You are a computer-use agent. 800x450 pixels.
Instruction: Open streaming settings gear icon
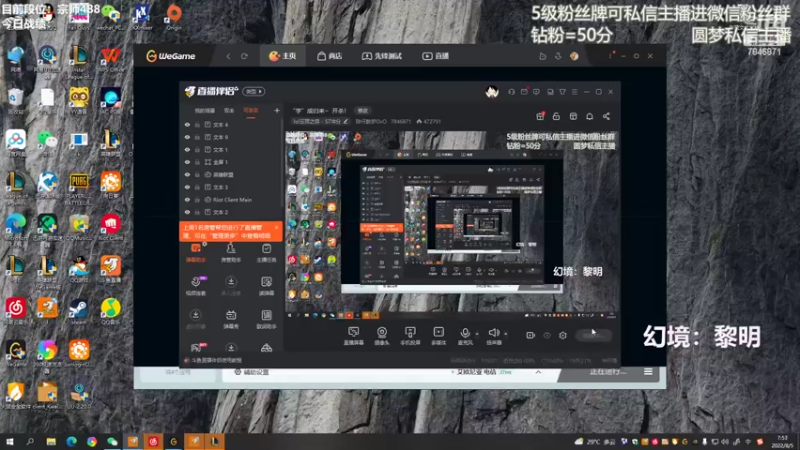(x=563, y=335)
